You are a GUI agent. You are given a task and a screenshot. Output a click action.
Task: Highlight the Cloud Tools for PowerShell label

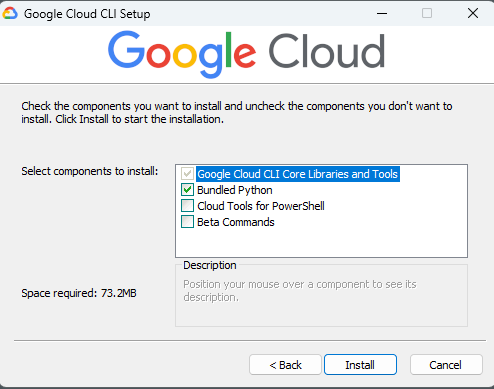click(261, 206)
